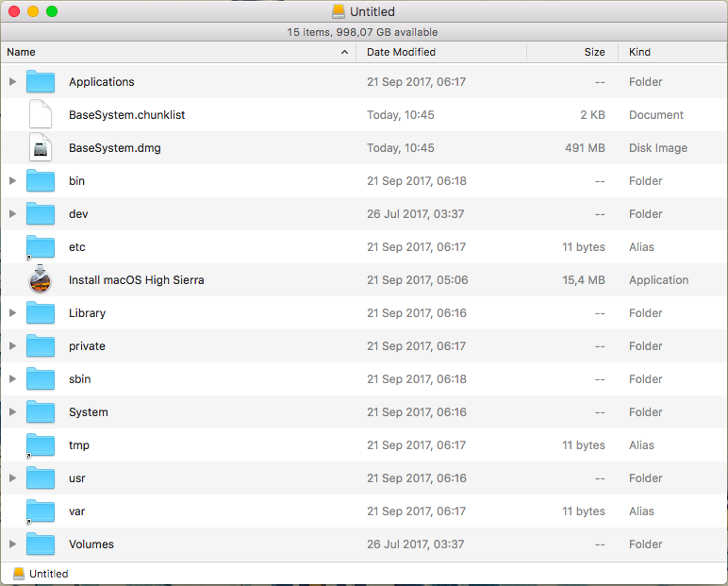Click the '15 items, 998,07 GB available' status text
The image size is (728, 586).
pos(363,32)
